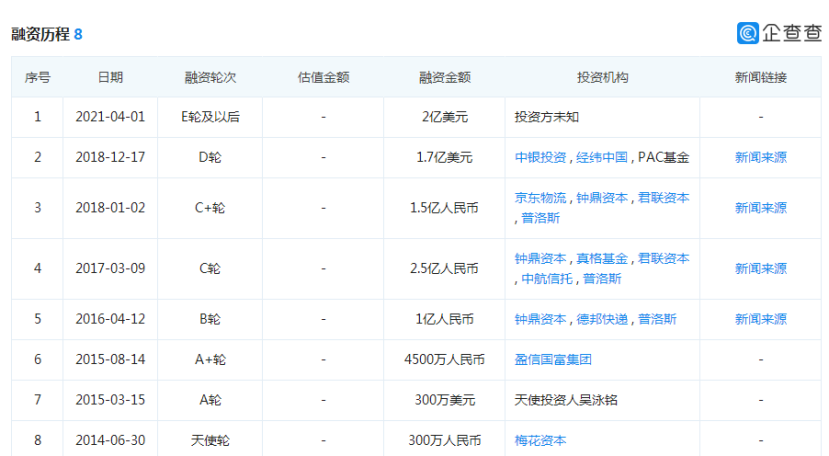Select the D轮 round cell
This screenshot has height=456, width=829.
pyautogui.click(x=210, y=157)
